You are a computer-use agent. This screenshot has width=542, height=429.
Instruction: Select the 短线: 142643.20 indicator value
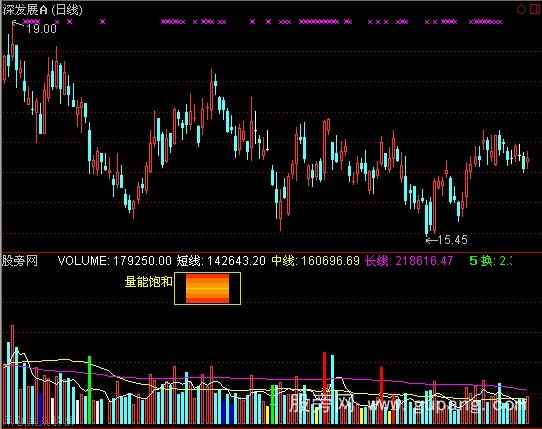click(221, 261)
